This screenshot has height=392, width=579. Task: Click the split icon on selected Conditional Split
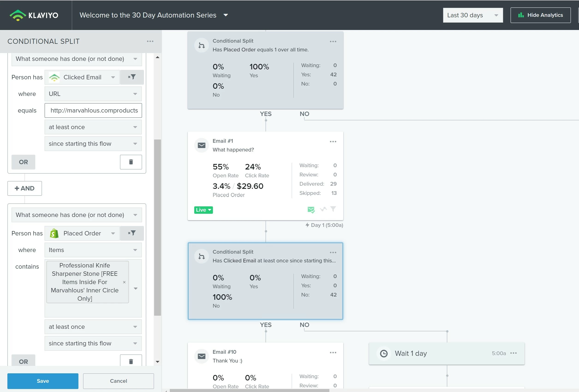[x=202, y=256]
